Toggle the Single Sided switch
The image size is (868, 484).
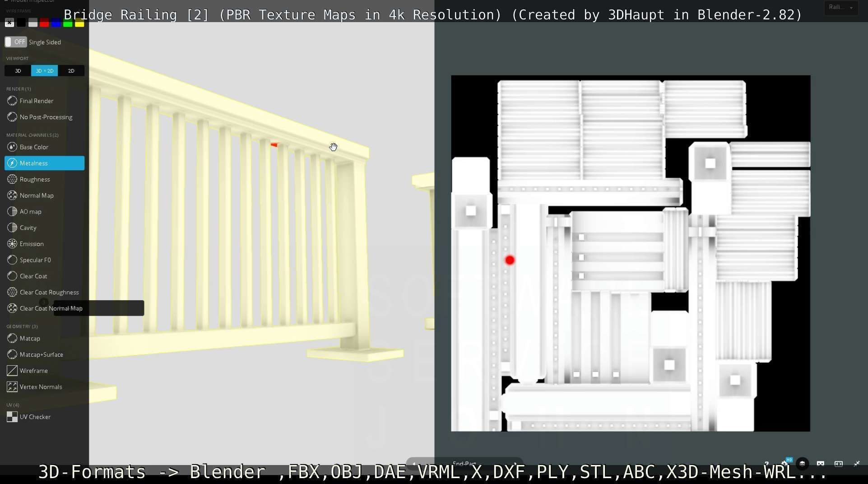(x=16, y=42)
